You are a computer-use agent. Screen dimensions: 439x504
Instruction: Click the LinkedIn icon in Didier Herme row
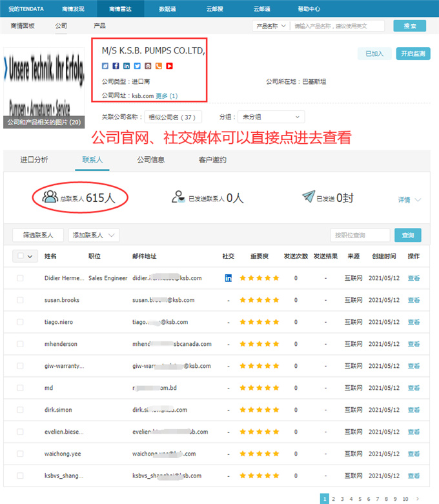point(229,278)
